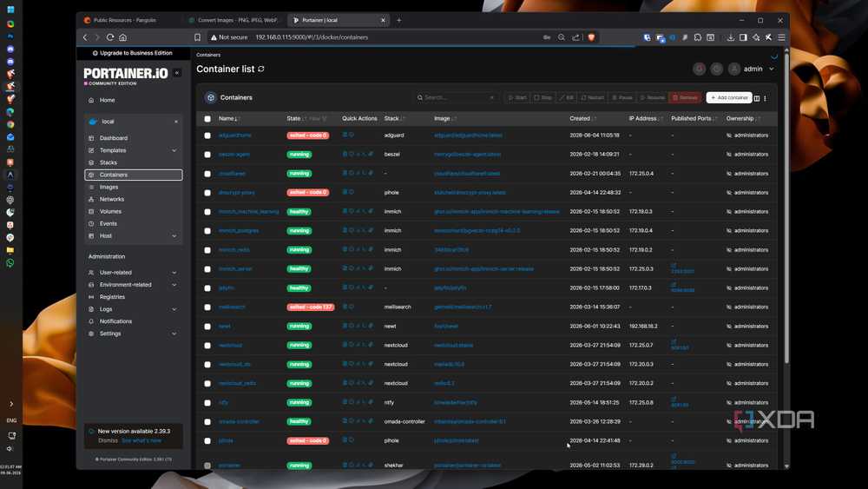Clear the container search field
Screen dimensions: 868x489
491,97
